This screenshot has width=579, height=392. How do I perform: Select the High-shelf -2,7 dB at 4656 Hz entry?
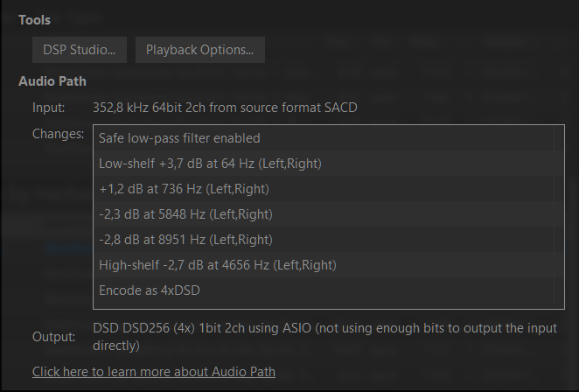click(218, 265)
